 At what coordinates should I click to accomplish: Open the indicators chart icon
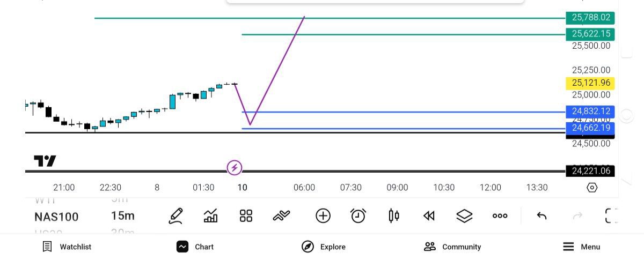tap(211, 216)
